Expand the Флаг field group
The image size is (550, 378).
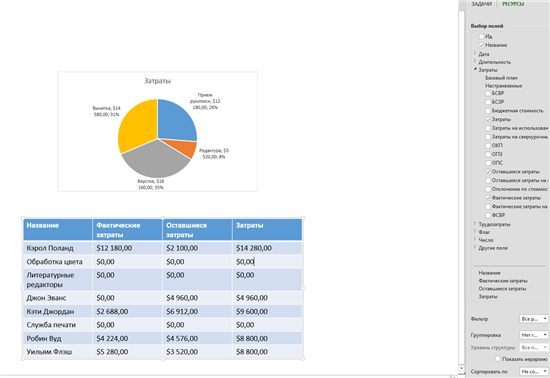[475, 231]
